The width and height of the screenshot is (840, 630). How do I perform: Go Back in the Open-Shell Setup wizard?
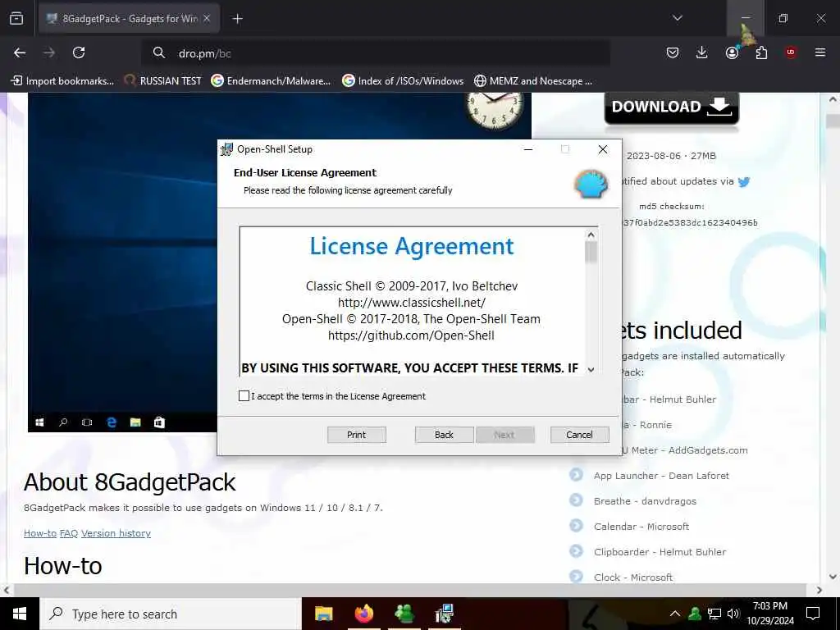click(x=444, y=435)
